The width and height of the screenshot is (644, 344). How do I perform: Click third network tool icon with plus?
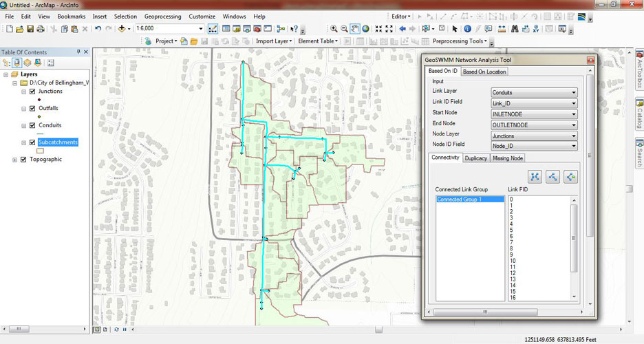pos(571,177)
